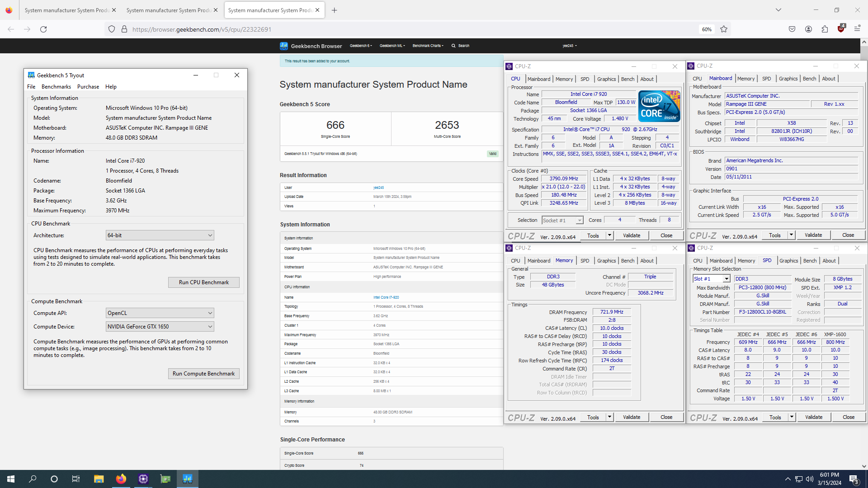The height and width of the screenshot is (488, 868).
Task: Open the uBlock Origin extension icon
Action: click(841, 28)
